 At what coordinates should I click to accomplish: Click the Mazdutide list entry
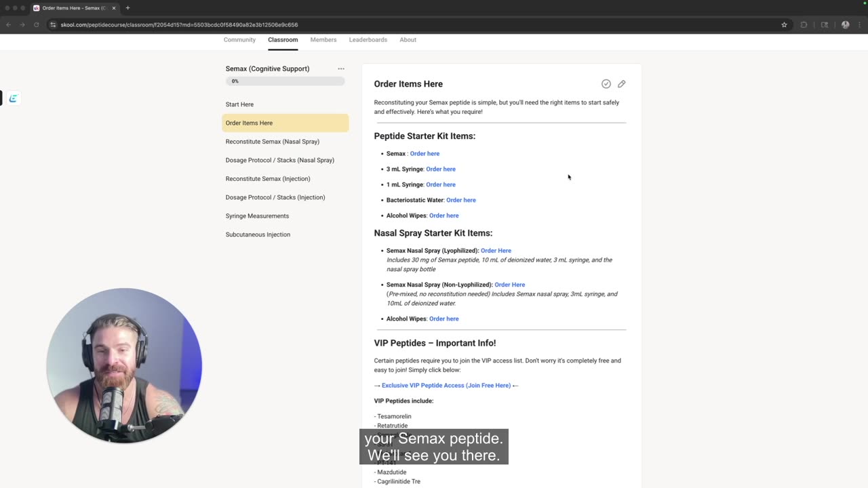tap(391, 472)
